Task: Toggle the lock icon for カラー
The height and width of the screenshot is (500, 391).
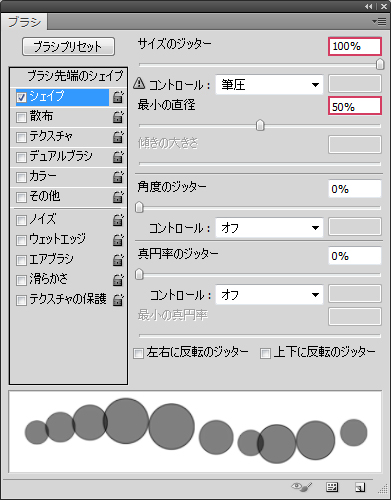Action: (118, 177)
